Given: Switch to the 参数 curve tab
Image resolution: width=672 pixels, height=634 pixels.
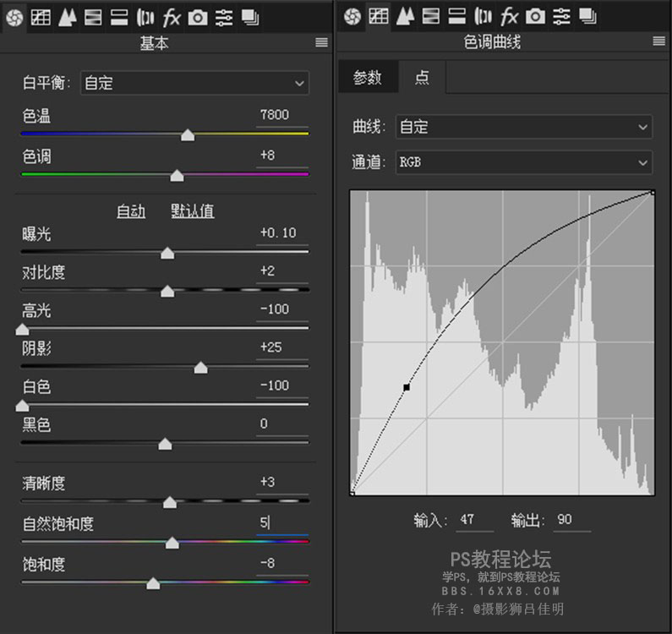Looking at the screenshot, I should click(368, 78).
